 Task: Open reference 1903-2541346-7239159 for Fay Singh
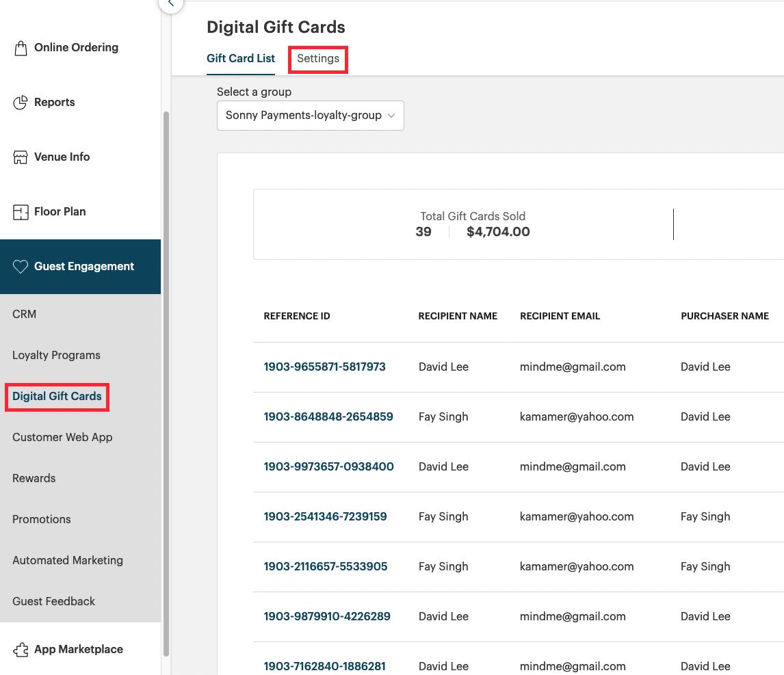(325, 516)
